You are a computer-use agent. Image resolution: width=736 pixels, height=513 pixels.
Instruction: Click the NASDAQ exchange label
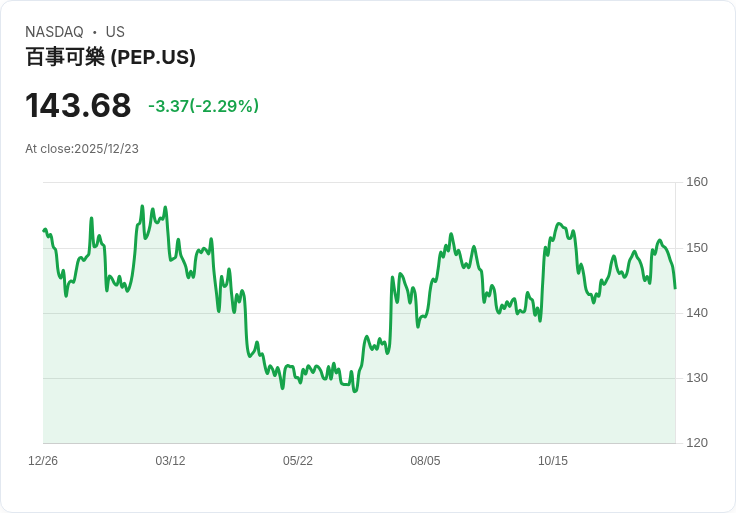point(54,32)
